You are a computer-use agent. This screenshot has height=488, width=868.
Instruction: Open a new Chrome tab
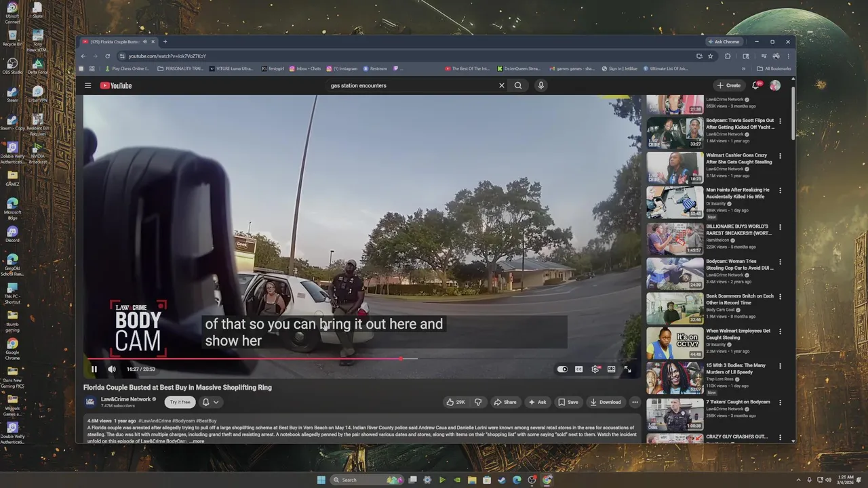[165, 41]
